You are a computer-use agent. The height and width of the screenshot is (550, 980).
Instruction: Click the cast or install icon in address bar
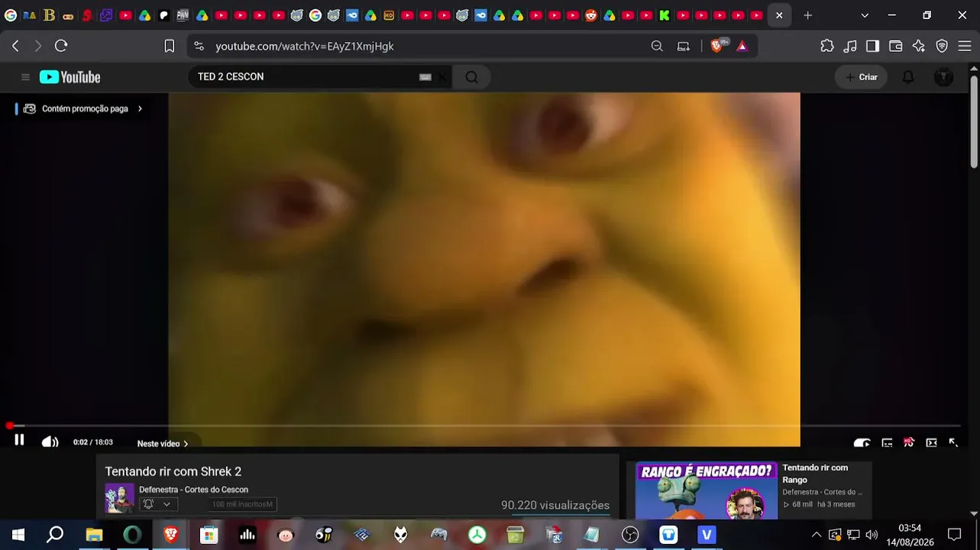pos(684,46)
